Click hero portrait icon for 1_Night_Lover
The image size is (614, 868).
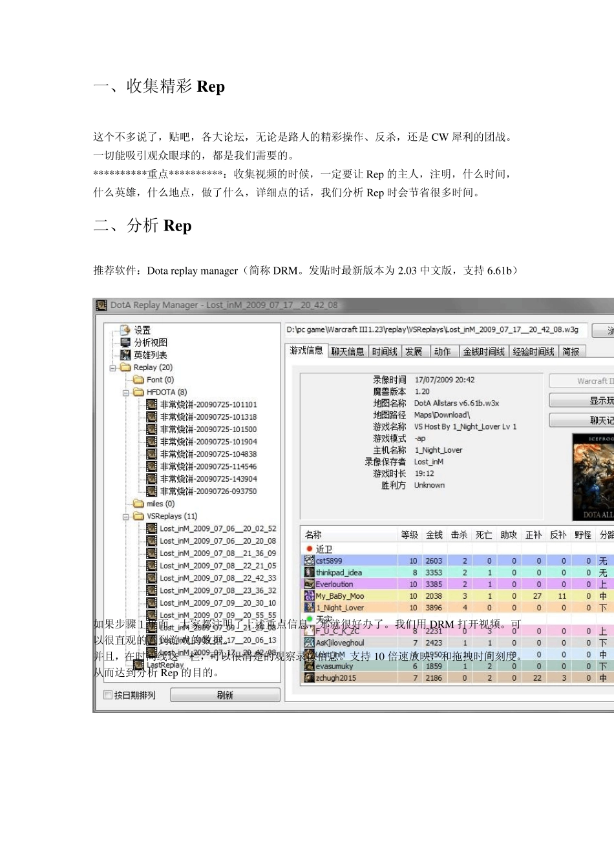(310, 607)
